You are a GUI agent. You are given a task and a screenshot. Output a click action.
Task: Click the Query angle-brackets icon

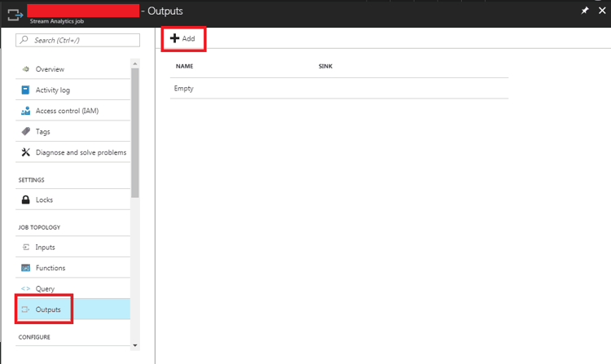click(x=26, y=288)
